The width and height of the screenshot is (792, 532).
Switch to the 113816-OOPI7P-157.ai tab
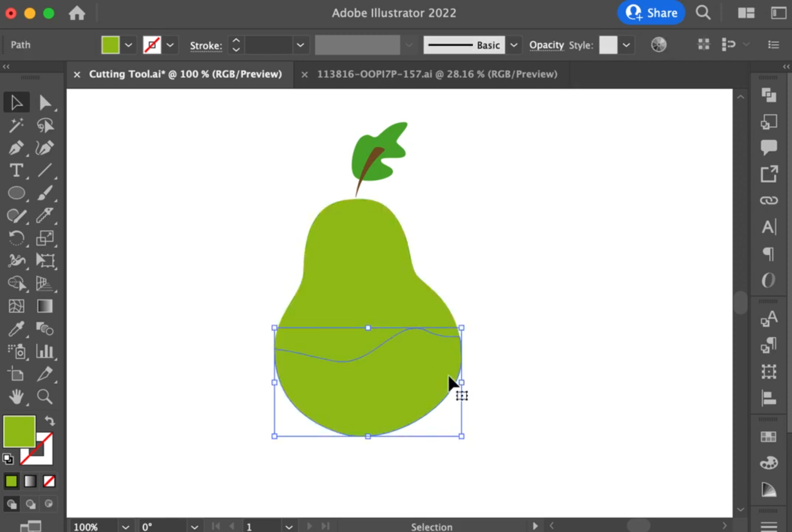[437, 74]
